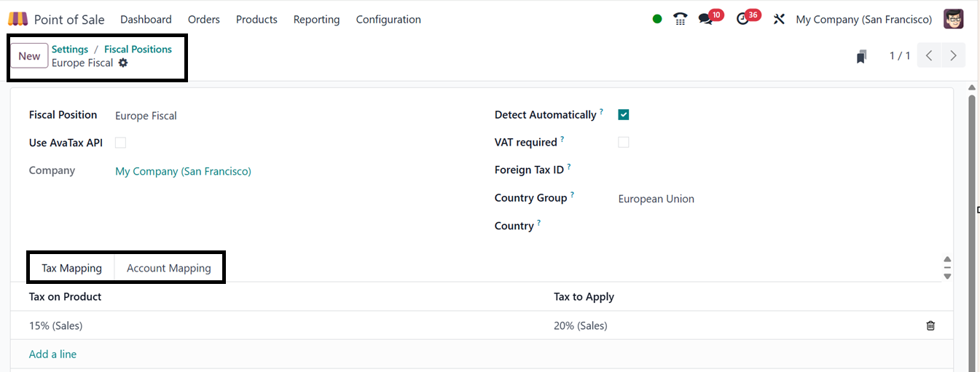Expand the Reporting menu
This screenshot has height=372, width=980.
[316, 20]
